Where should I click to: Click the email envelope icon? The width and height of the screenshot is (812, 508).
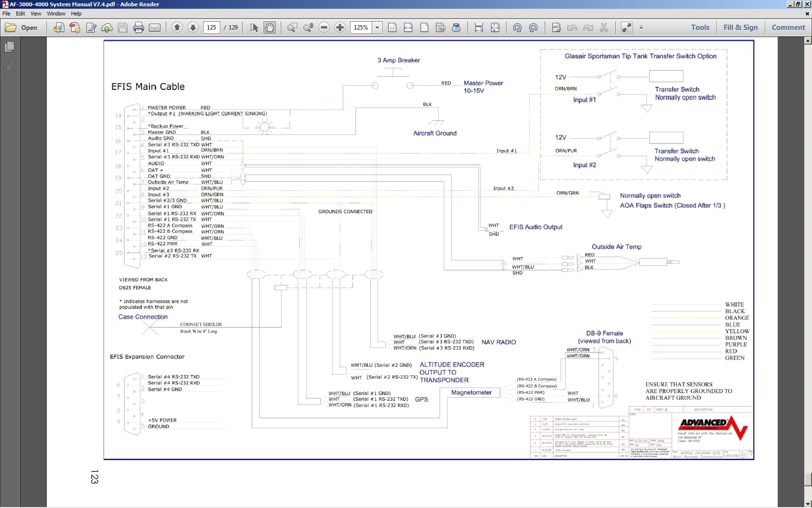(x=155, y=28)
